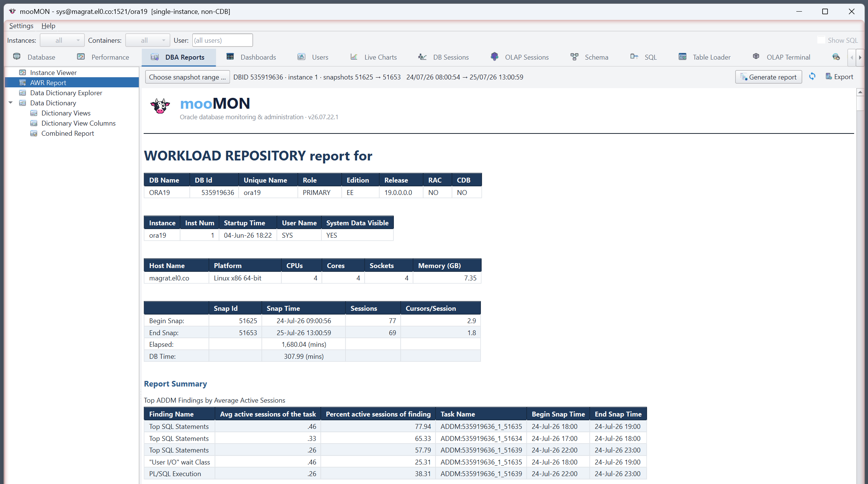The width and height of the screenshot is (868, 484).
Task: Select Combined Report in tree
Action: [x=68, y=133]
